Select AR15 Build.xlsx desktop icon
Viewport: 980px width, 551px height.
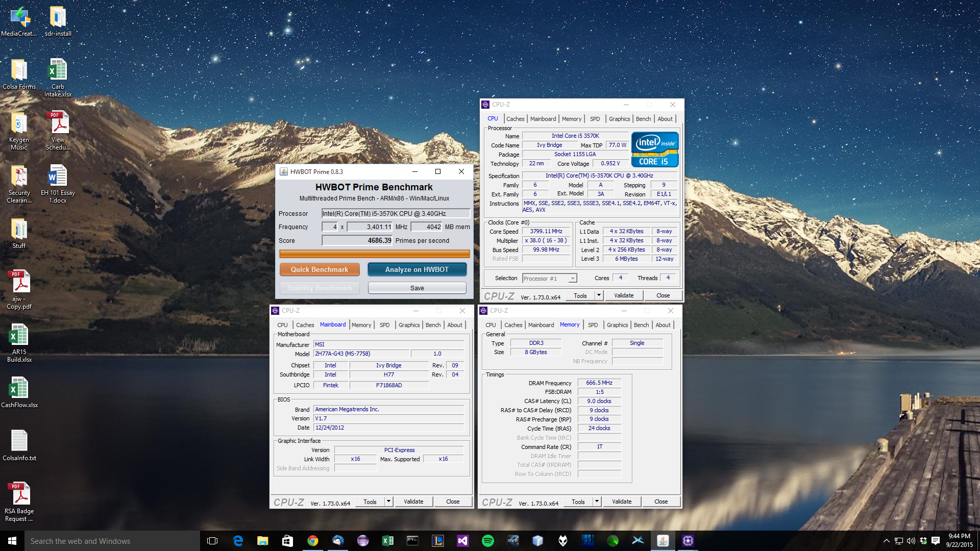pos(19,343)
